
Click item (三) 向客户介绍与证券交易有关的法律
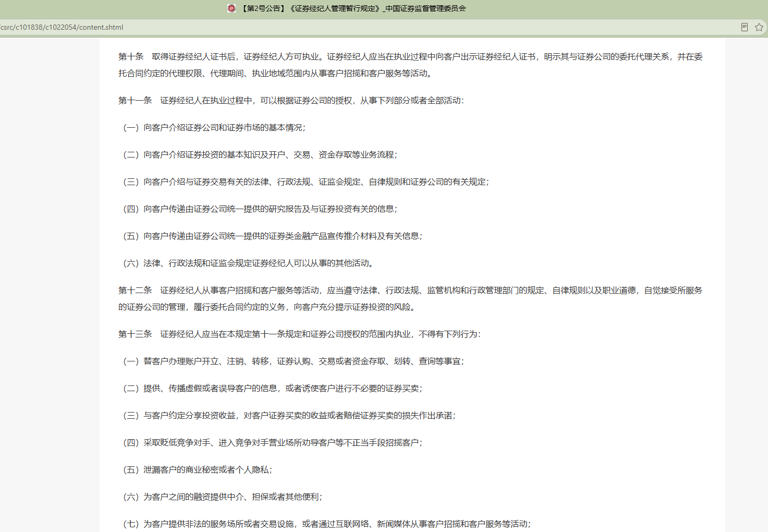point(306,182)
